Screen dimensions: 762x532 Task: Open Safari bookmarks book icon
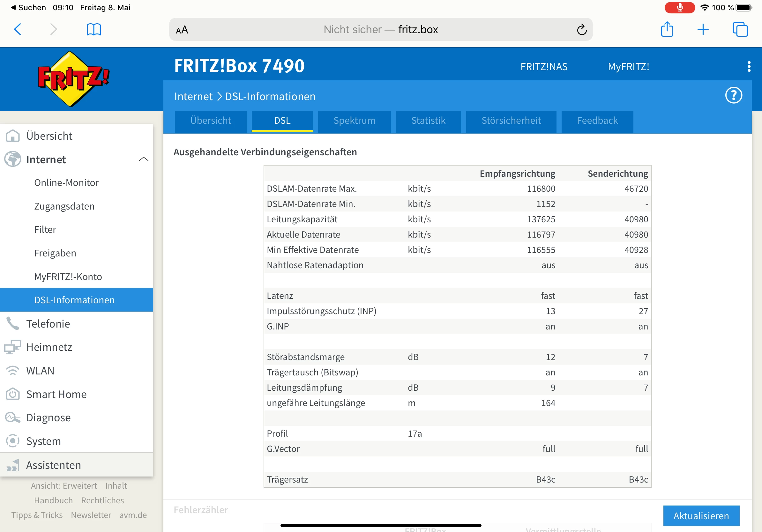[x=93, y=30]
